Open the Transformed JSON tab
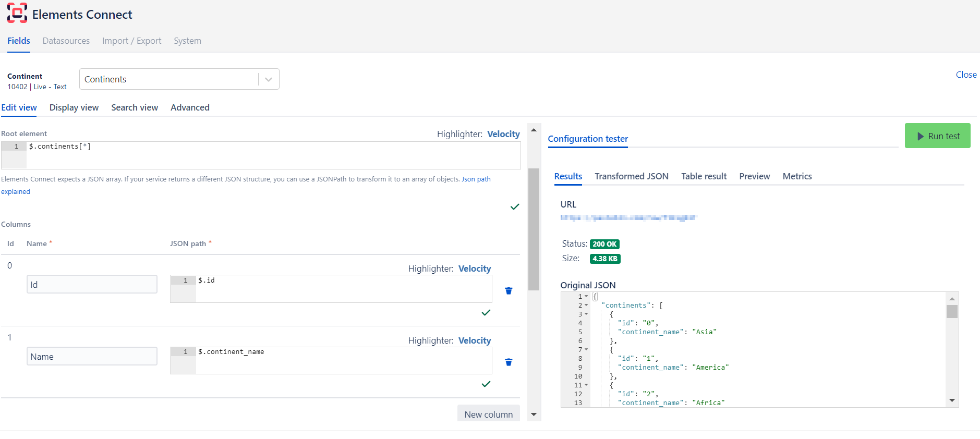 click(631, 176)
